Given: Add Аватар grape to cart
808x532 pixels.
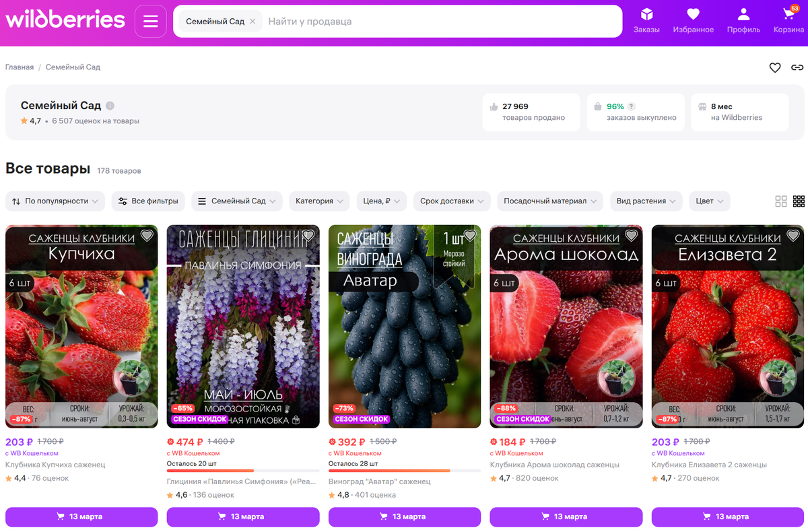Looking at the screenshot, I should pyautogui.click(x=405, y=517).
